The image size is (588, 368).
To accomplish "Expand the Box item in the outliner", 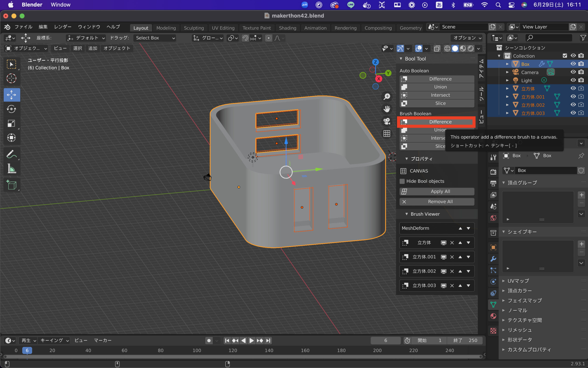I will click(x=507, y=64).
